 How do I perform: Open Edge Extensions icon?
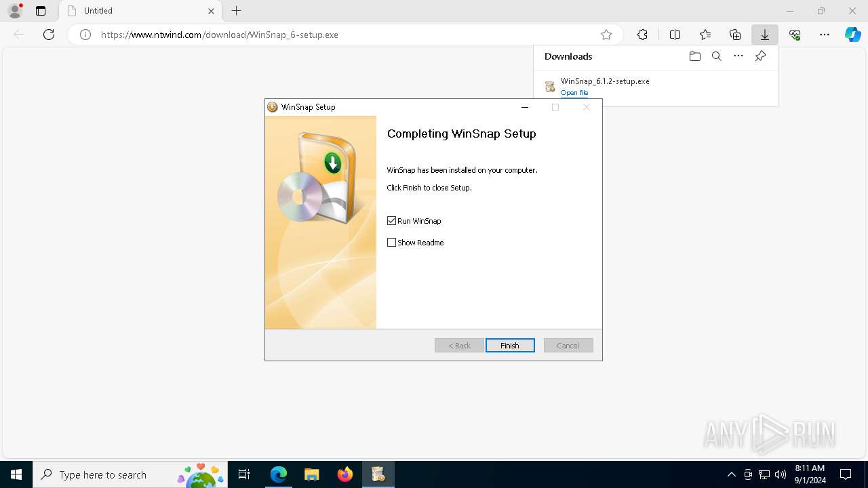coord(642,35)
